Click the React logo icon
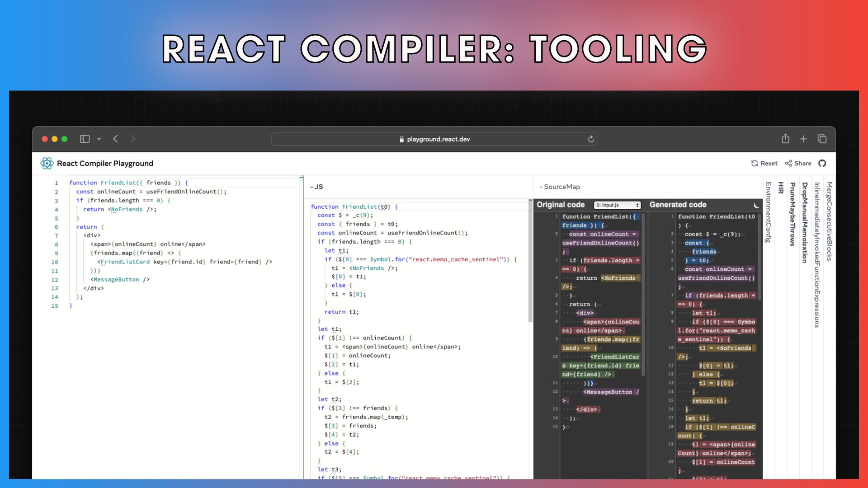868x488 pixels. pos(47,164)
